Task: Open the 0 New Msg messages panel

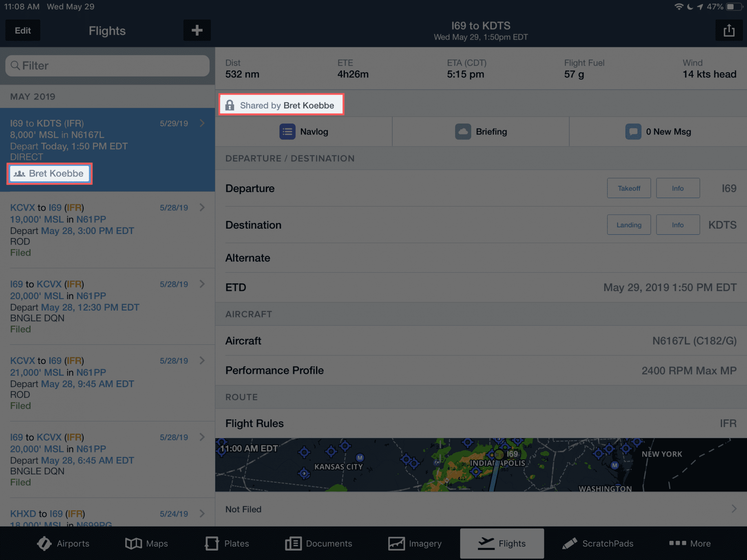Action: [658, 131]
